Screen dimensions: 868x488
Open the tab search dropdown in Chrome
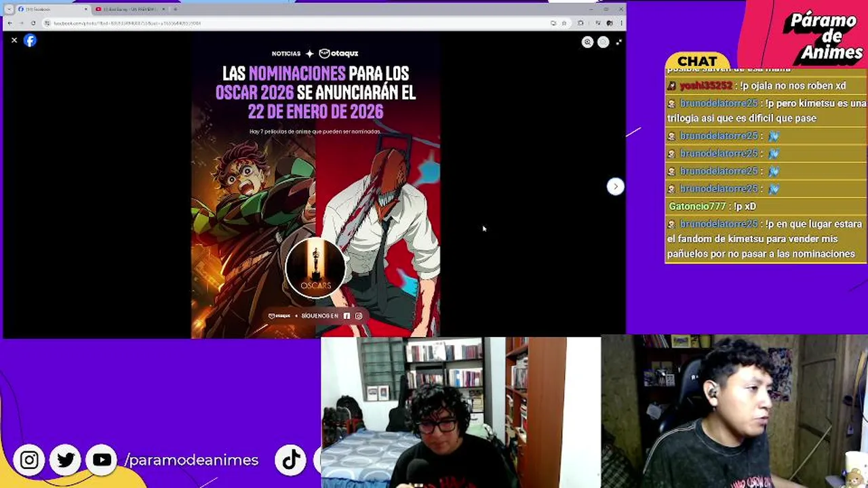(8, 9)
